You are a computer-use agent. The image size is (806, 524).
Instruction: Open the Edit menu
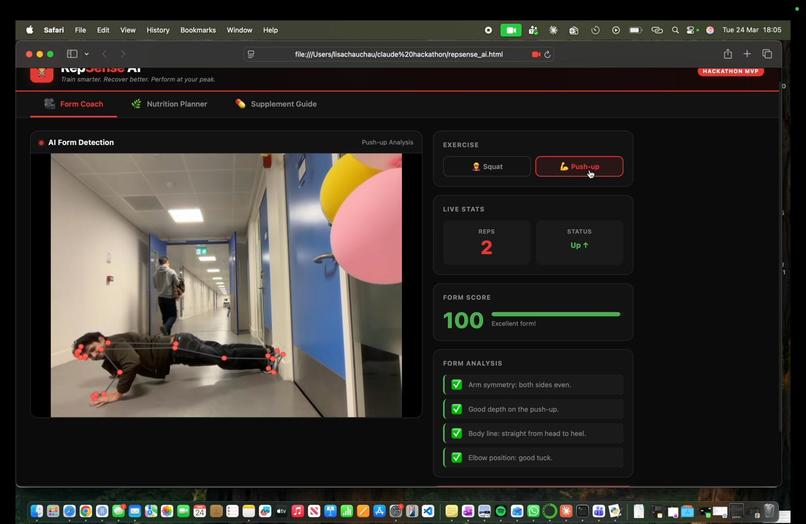103,30
